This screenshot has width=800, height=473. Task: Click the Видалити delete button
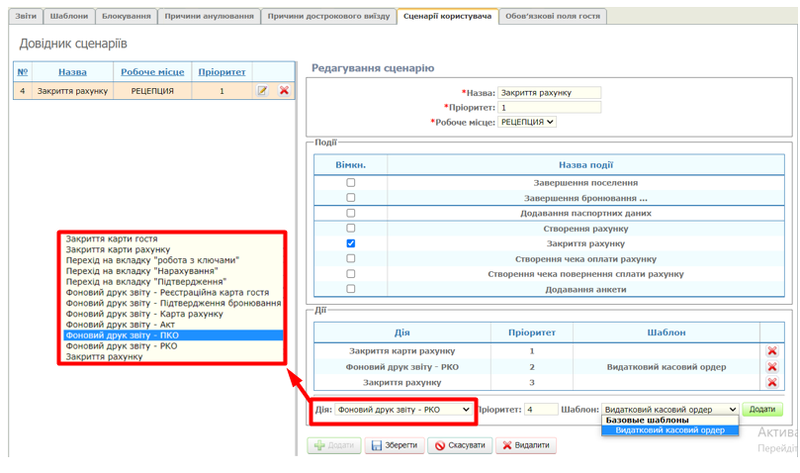point(527,445)
